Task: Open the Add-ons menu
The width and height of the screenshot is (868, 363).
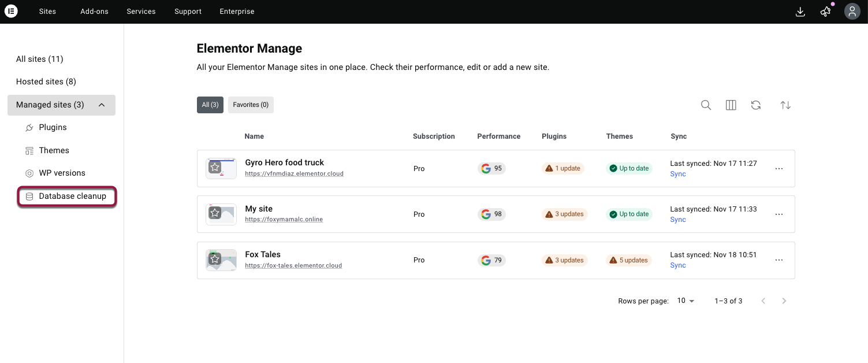Action: click(94, 12)
